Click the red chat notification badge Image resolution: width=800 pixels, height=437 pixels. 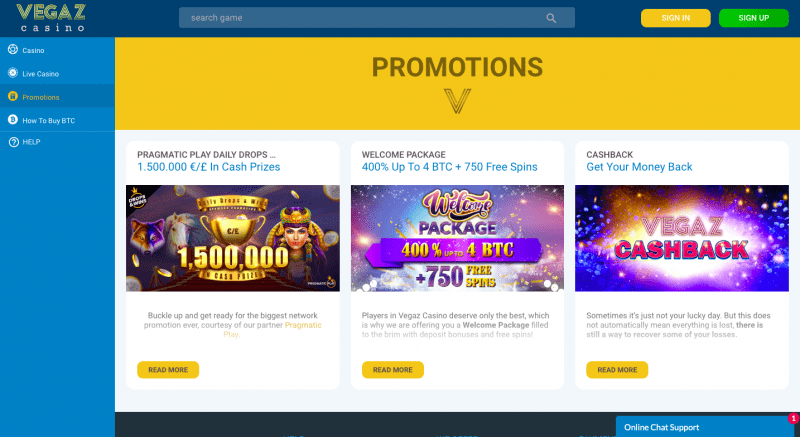coord(793,418)
